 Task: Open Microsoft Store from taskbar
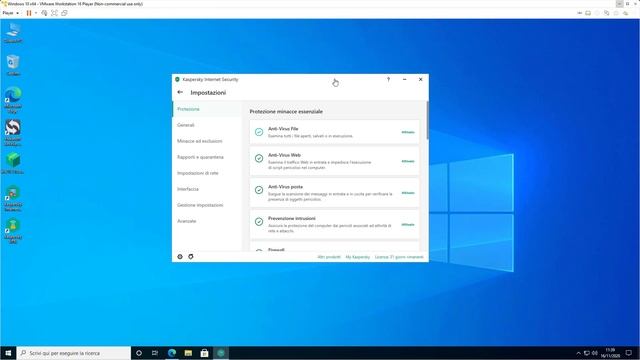pyautogui.click(x=204, y=353)
